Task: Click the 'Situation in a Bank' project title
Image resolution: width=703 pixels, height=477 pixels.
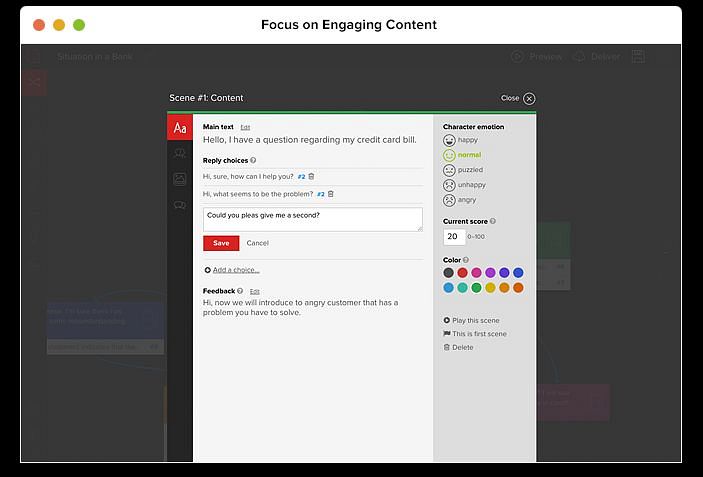Action: point(95,56)
